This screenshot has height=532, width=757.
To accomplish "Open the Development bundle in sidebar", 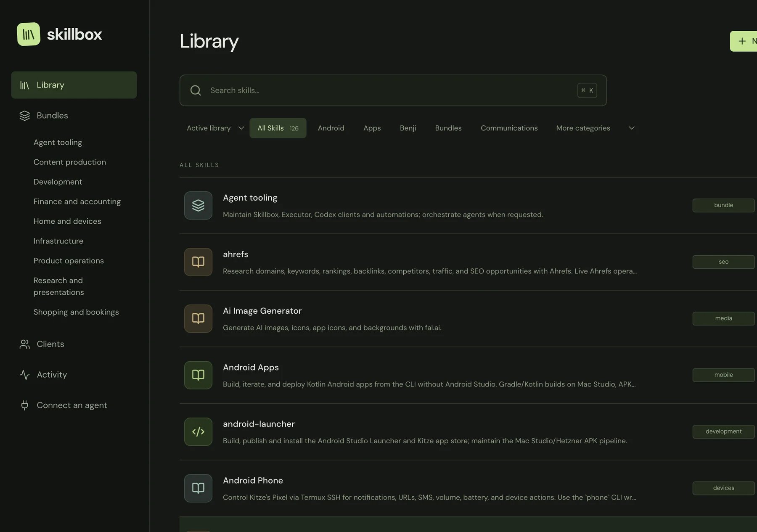I will click(58, 182).
